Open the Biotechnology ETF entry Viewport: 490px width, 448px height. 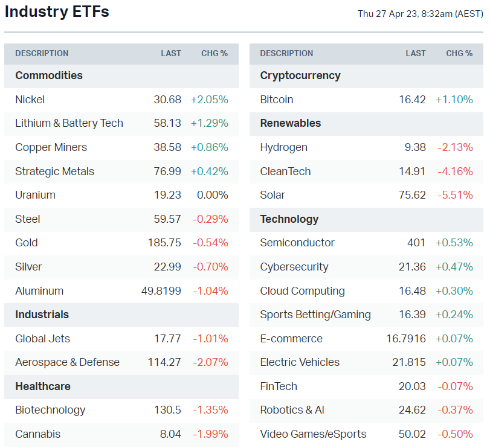pyautogui.click(x=50, y=410)
